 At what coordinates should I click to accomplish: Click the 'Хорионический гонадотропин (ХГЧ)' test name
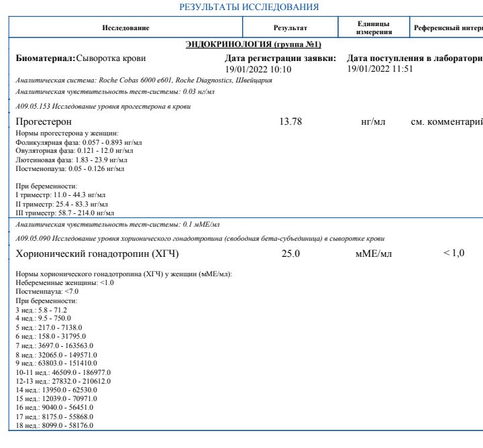(x=97, y=254)
